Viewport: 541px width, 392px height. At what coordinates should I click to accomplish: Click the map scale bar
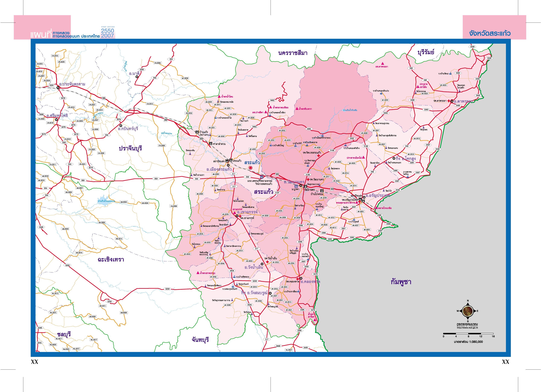pyautogui.click(x=468, y=333)
